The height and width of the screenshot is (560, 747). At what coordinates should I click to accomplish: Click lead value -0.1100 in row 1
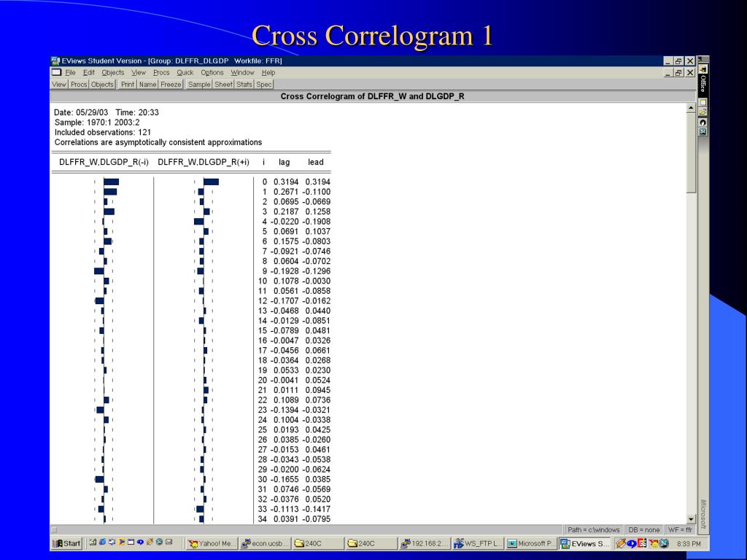[317, 192]
